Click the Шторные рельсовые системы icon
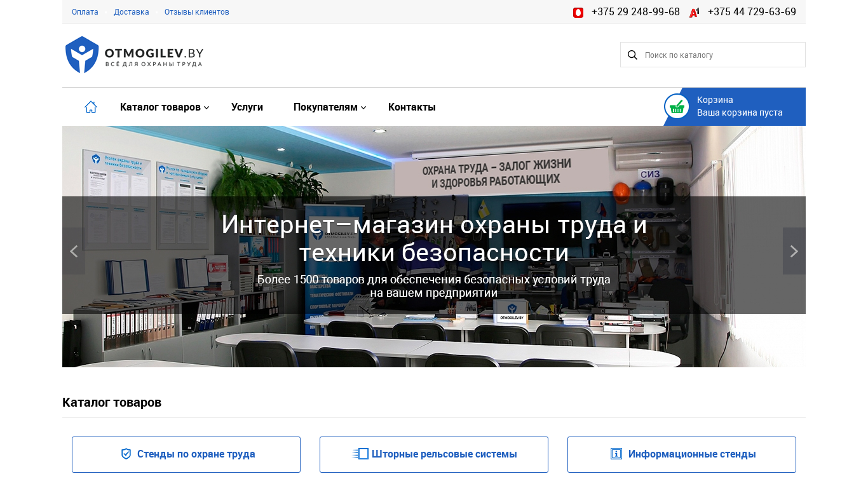 click(360, 454)
